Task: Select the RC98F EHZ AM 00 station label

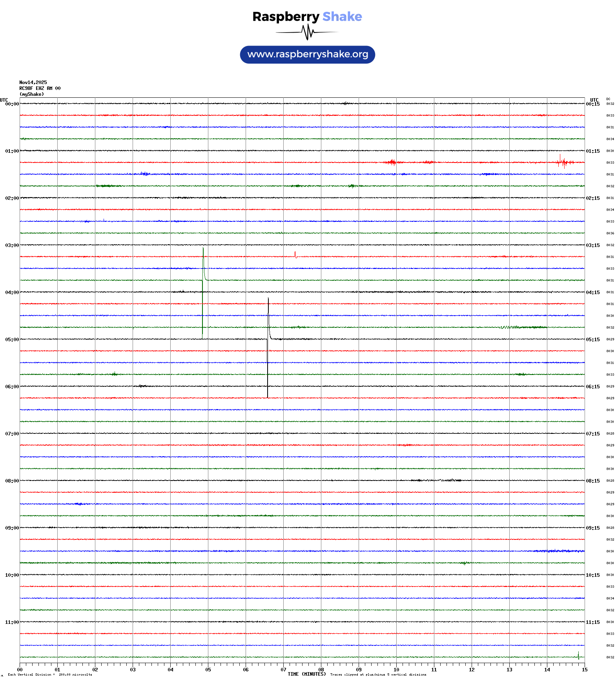Action: click(x=40, y=88)
